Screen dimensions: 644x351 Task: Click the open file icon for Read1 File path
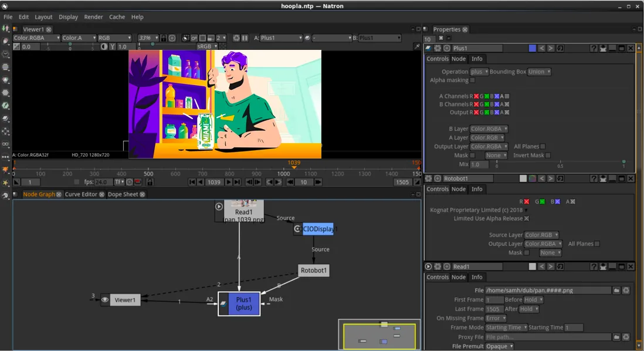coord(616,290)
